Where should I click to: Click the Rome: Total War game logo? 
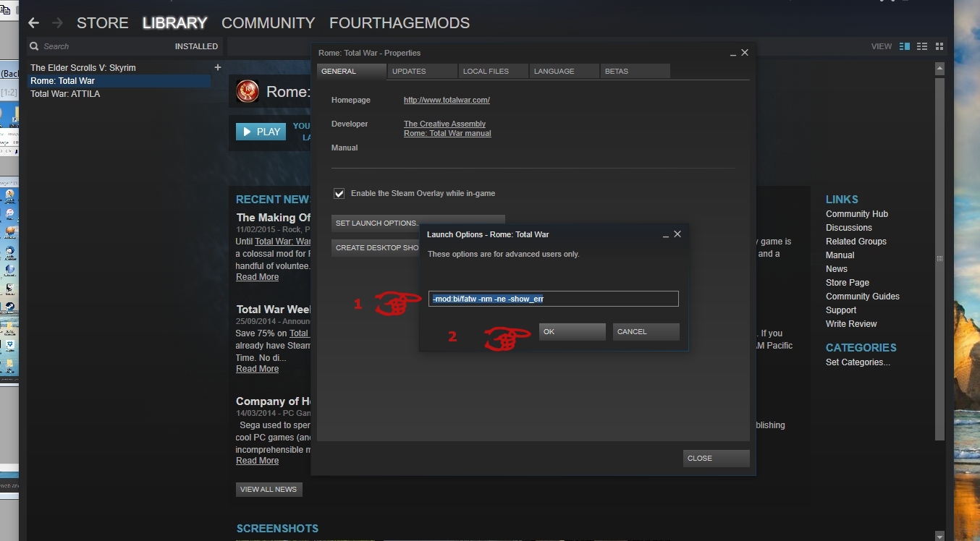(x=248, y=91)
